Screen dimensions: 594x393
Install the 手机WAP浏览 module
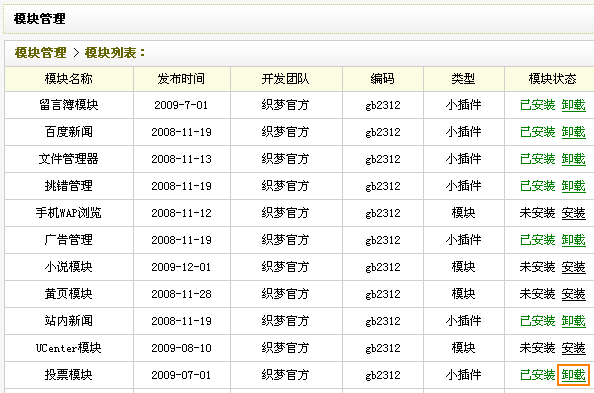click(x=573, y=213)
